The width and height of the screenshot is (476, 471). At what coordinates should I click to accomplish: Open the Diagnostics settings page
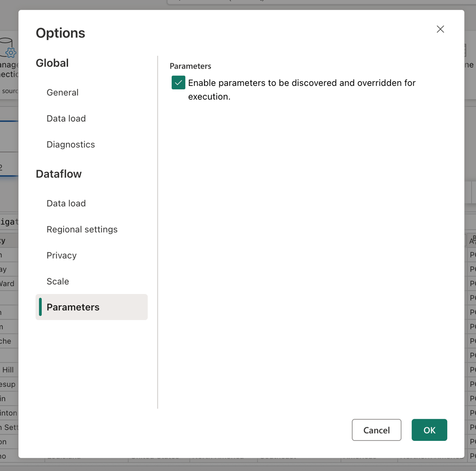[x=70, y=144]
